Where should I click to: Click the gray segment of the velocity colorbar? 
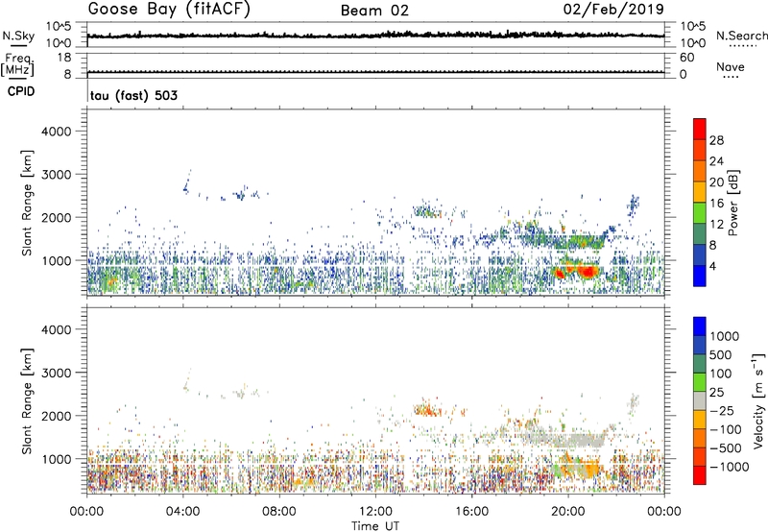point(700,400)
